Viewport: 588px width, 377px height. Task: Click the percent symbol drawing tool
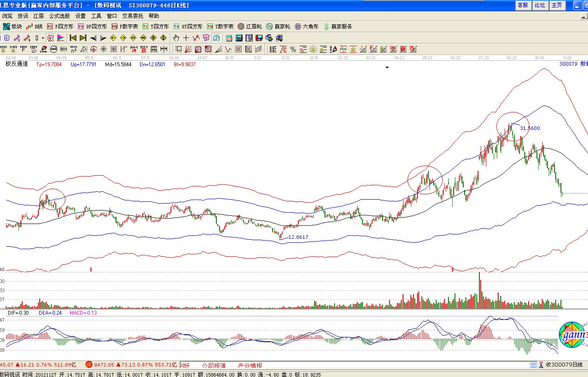(x=293, y=49)
